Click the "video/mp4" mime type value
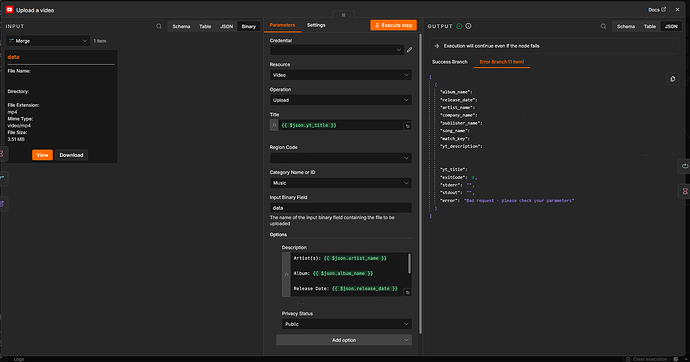The height and width of the screenshot is (362, 690). tap(19, 126)
